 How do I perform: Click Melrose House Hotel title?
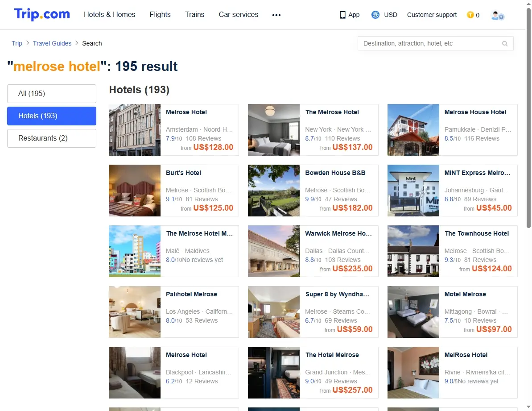(475, 112)
